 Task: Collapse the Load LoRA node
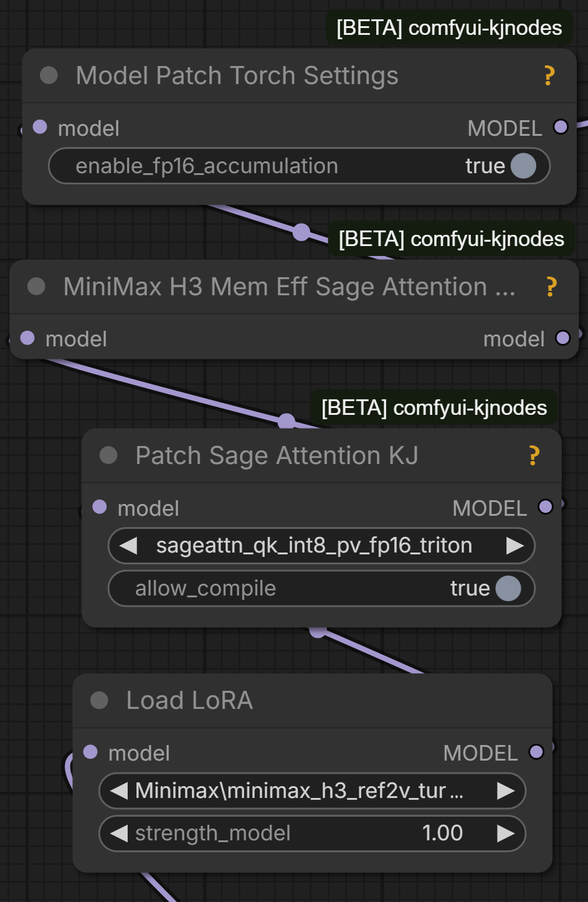[99, 700]
